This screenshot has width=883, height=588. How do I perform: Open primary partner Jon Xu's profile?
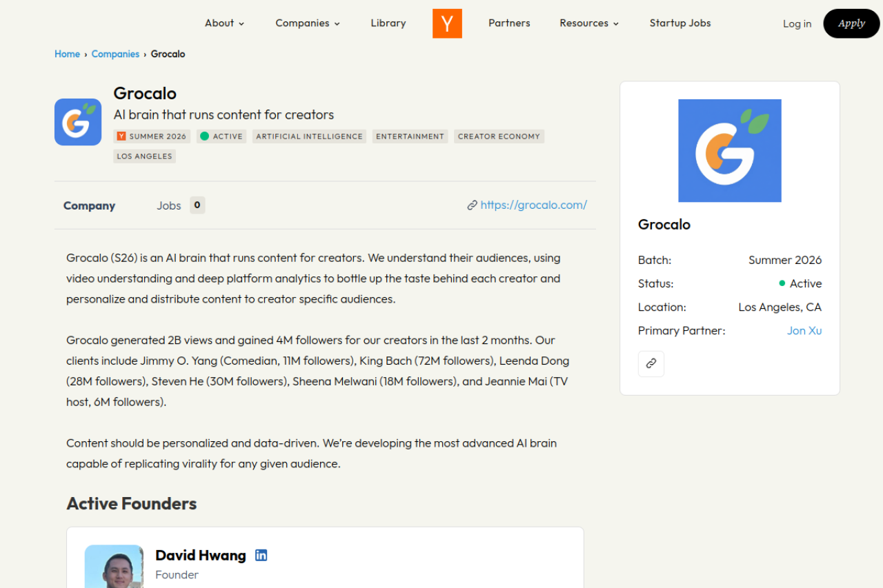pos(804,331)
